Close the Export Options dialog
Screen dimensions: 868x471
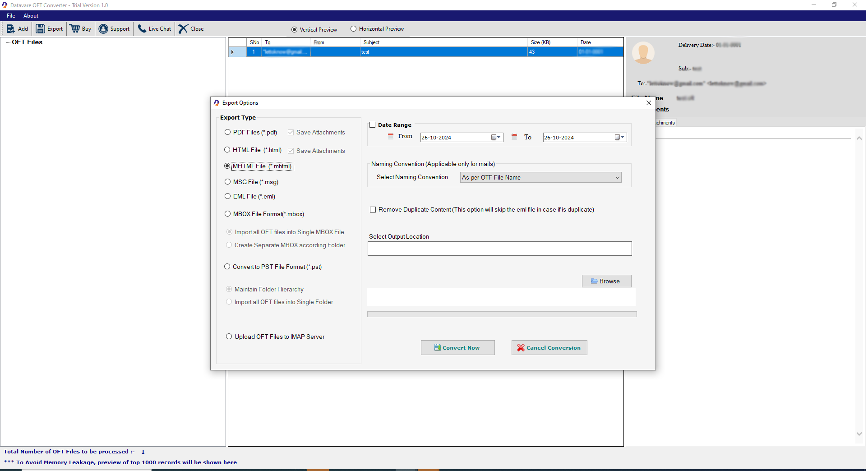point(648,103)
